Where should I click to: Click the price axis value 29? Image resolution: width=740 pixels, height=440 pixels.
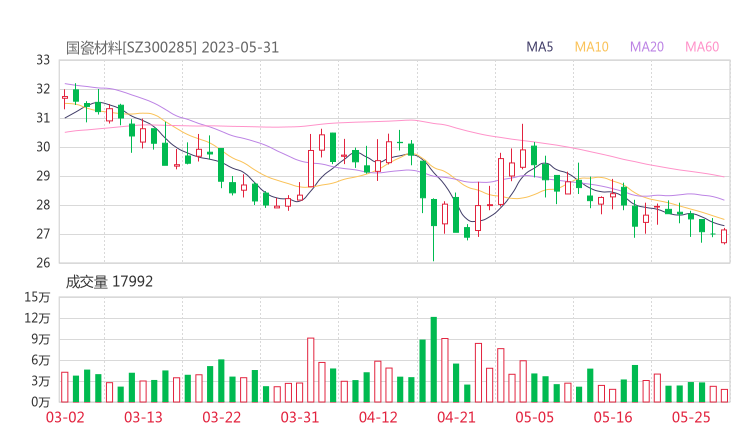pos(43,176)
